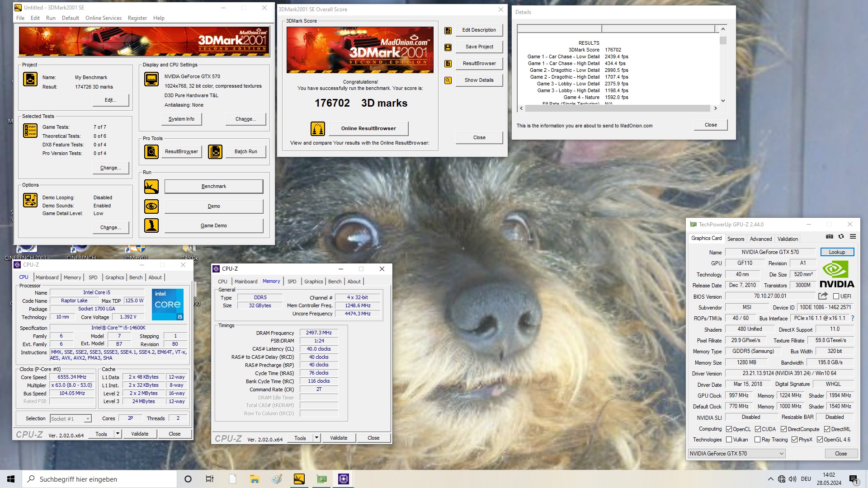Viewport: 868px width, 488px height.
Task: Click the Batch Run icon in Pro Tools
Action: [215, 152]
